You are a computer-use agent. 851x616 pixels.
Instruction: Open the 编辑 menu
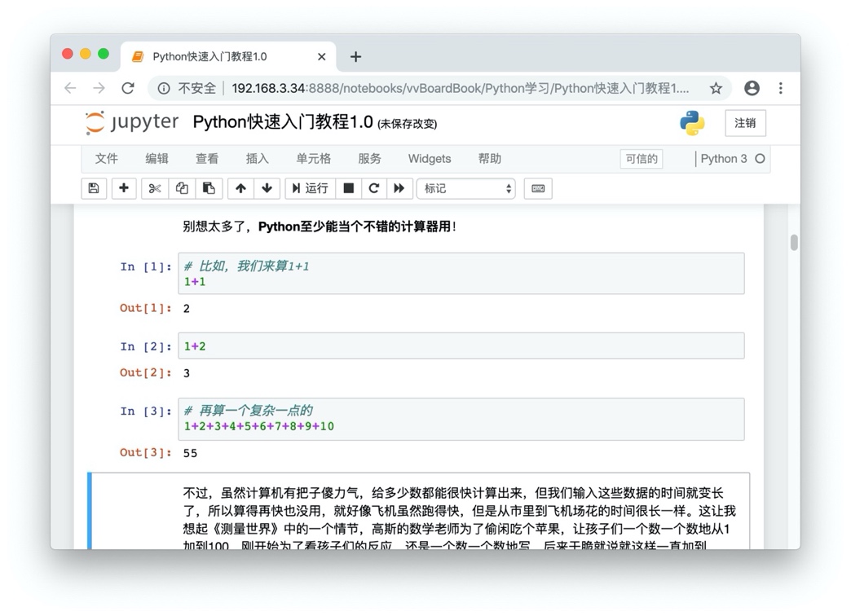157,158
